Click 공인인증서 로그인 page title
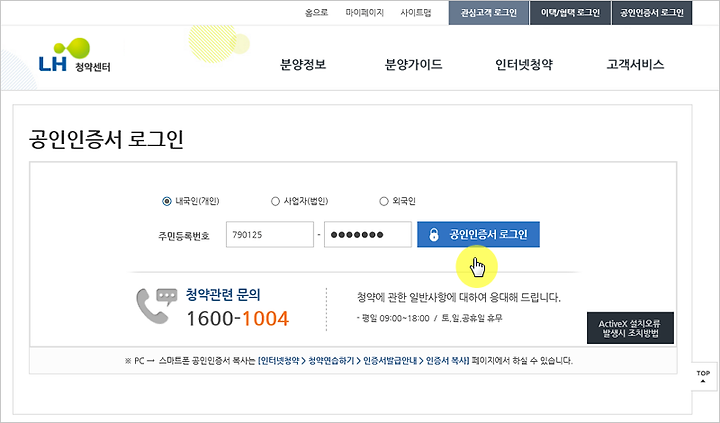The image size is (720, 423). coord(106,139)
